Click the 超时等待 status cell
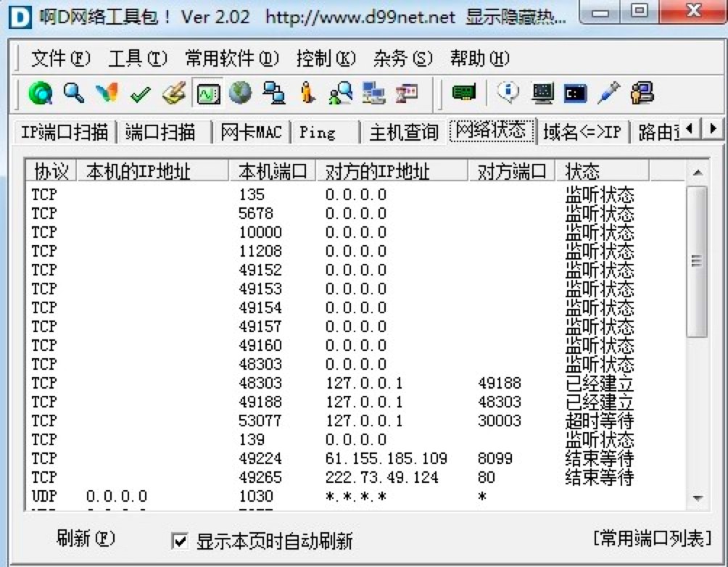This screenshot has height=567, width=728. (x=600, y=421)
